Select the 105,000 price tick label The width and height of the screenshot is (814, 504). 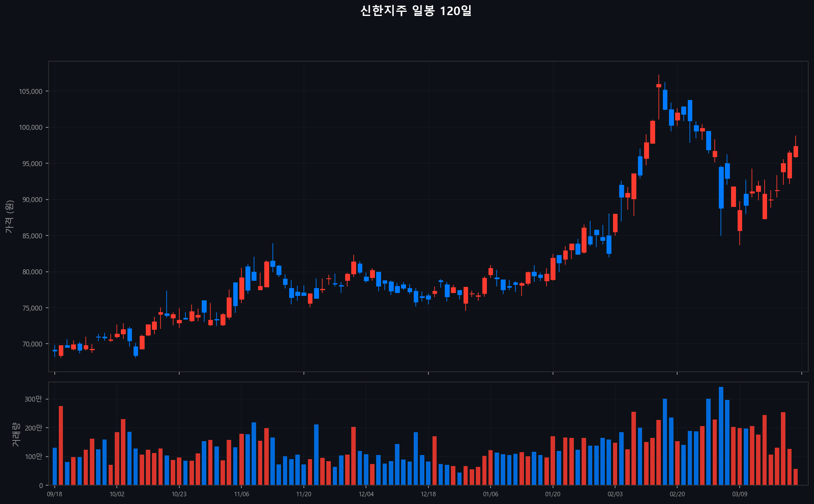31,91
